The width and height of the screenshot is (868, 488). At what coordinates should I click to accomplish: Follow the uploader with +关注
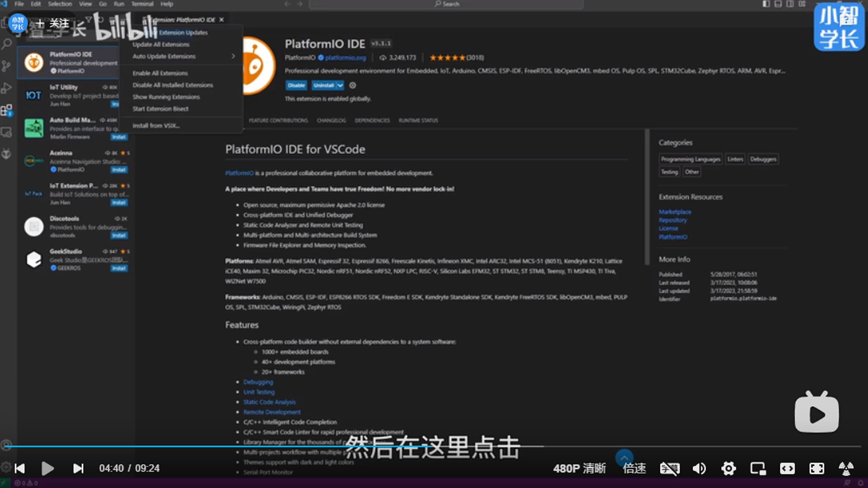53,23
